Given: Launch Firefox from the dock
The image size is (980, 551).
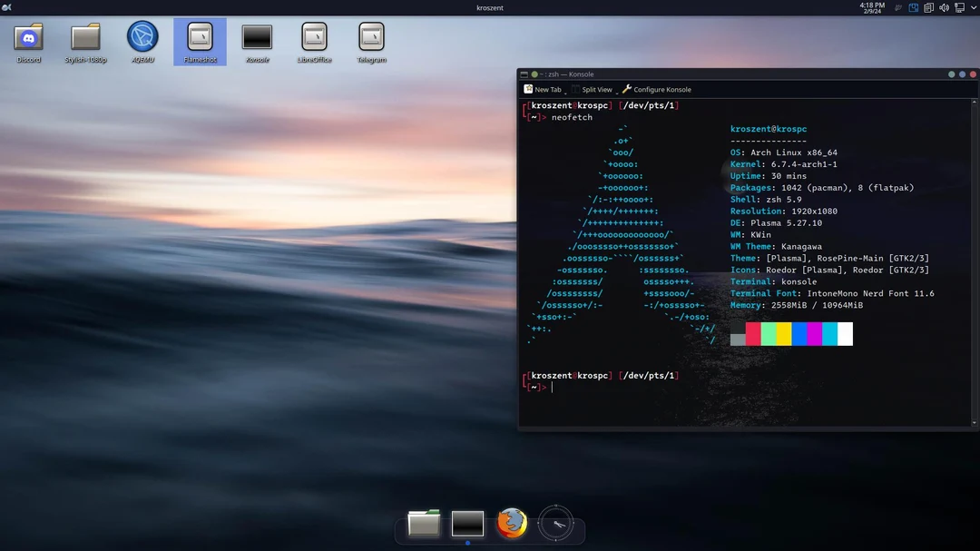Looking at the screenshot, I should point(512,523).
